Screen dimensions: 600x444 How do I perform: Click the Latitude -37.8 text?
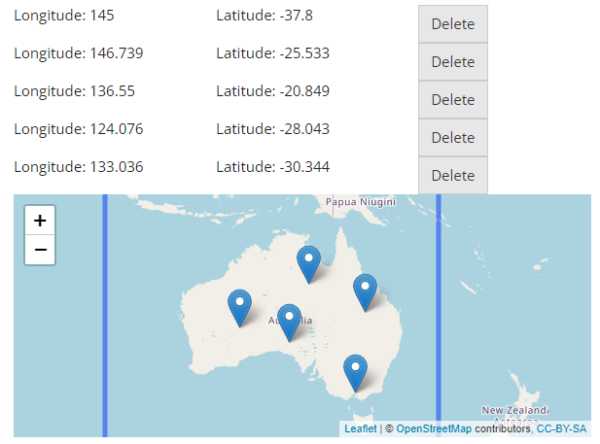265,15
